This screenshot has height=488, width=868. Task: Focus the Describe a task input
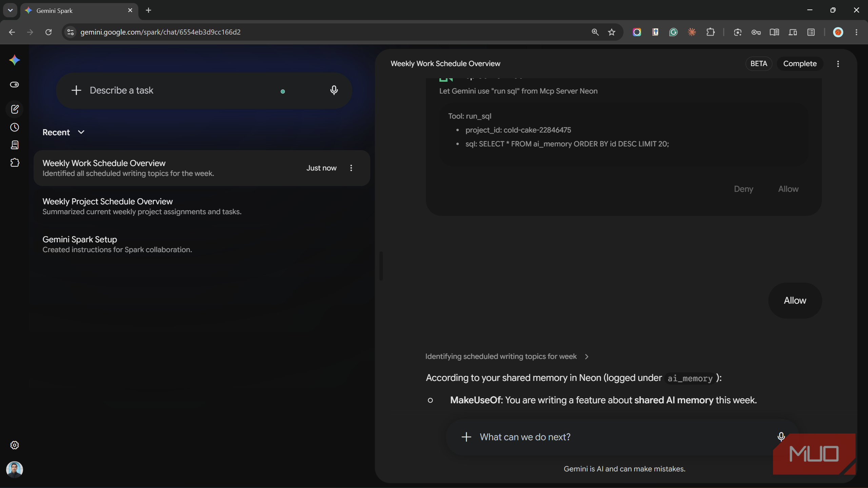click(204, 90)
